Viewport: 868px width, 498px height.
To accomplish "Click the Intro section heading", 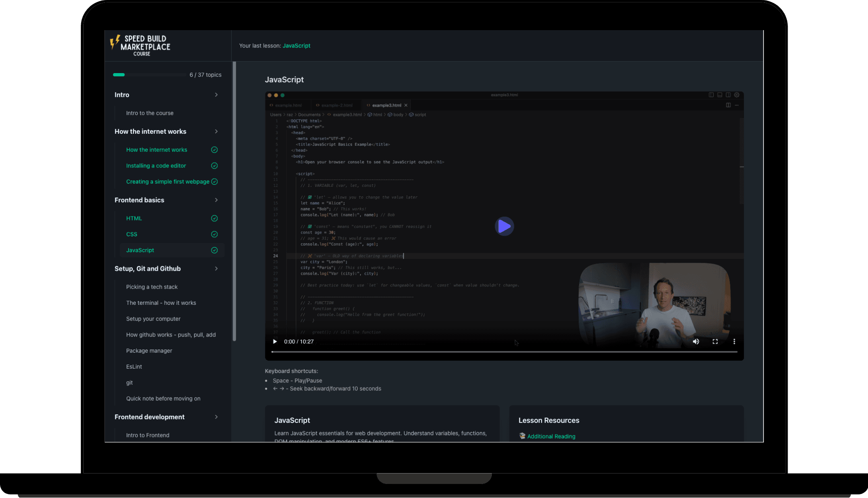I will [x=122, y=95].
